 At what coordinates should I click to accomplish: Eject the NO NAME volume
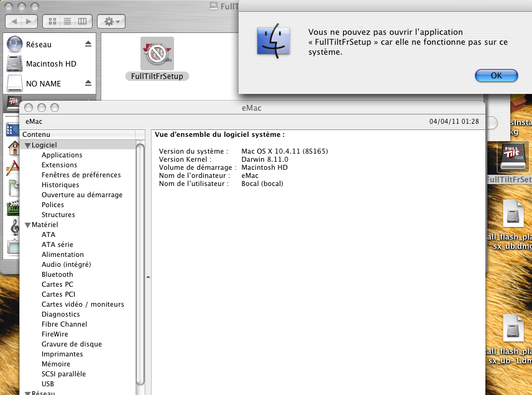pos(88,83)
